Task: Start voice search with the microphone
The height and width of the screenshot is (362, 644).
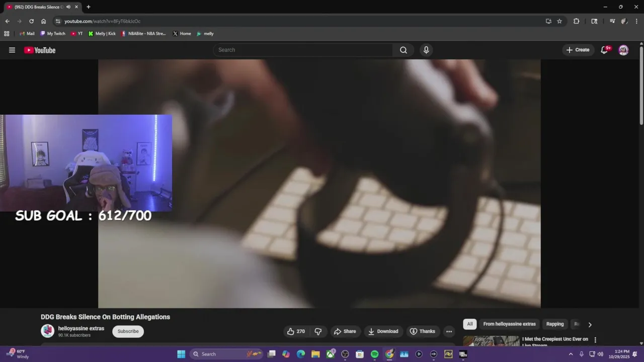Action: (x=426, y=50)
